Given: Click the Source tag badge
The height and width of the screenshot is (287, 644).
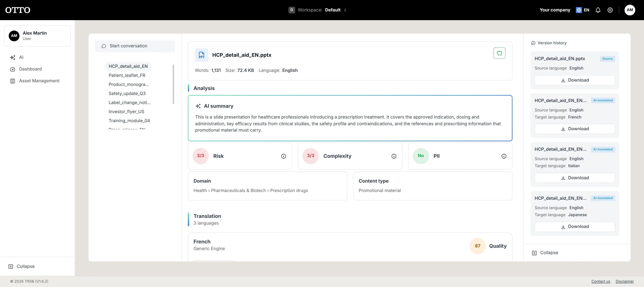Looking at the screenshot, I should [x=607, y=59].
